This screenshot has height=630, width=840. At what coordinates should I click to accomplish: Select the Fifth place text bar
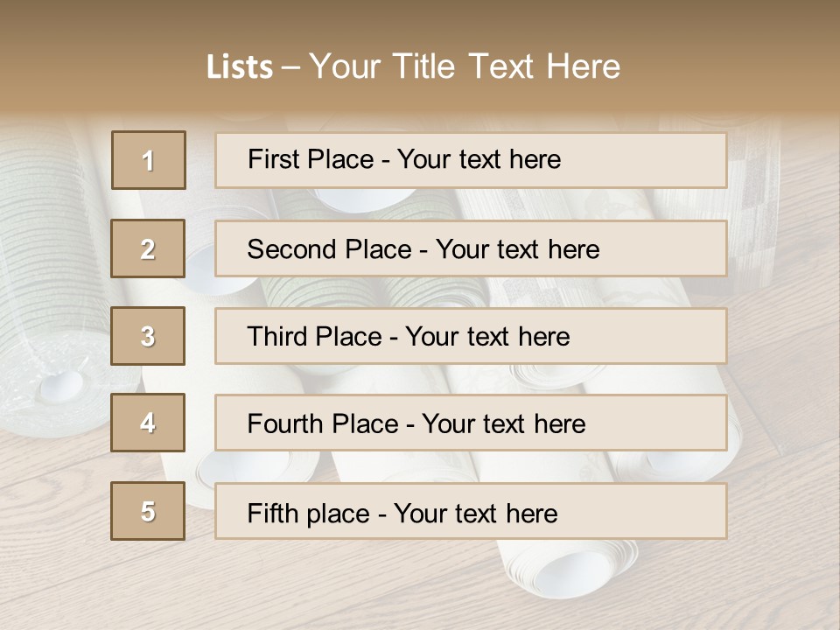tap(471, 511)
